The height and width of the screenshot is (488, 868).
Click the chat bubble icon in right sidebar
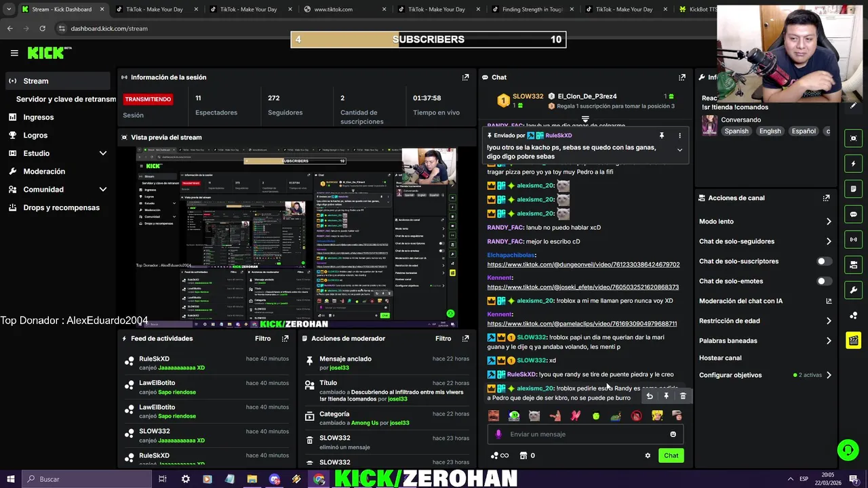(x=853, y=214)
